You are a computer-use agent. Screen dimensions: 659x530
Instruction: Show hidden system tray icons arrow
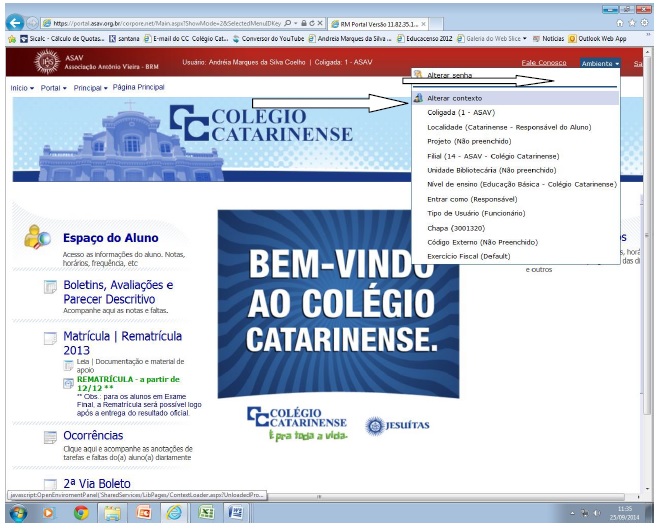572,513
